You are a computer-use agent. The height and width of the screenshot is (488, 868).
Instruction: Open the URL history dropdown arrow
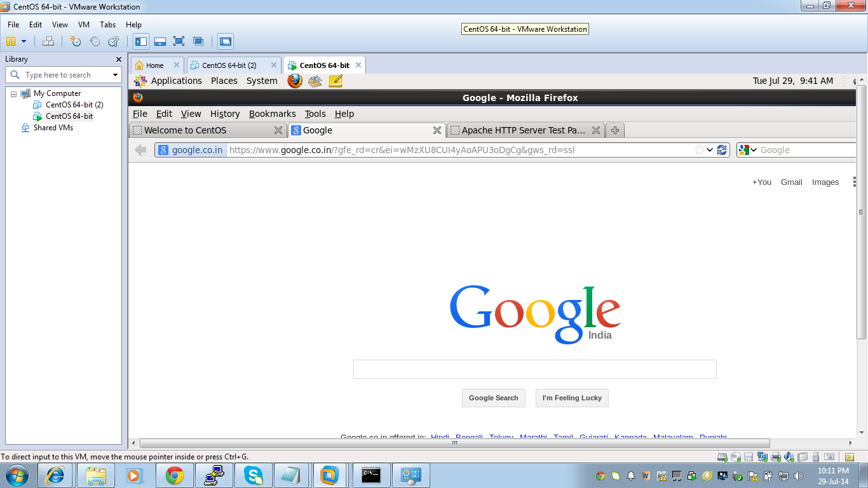pos(710,150)
